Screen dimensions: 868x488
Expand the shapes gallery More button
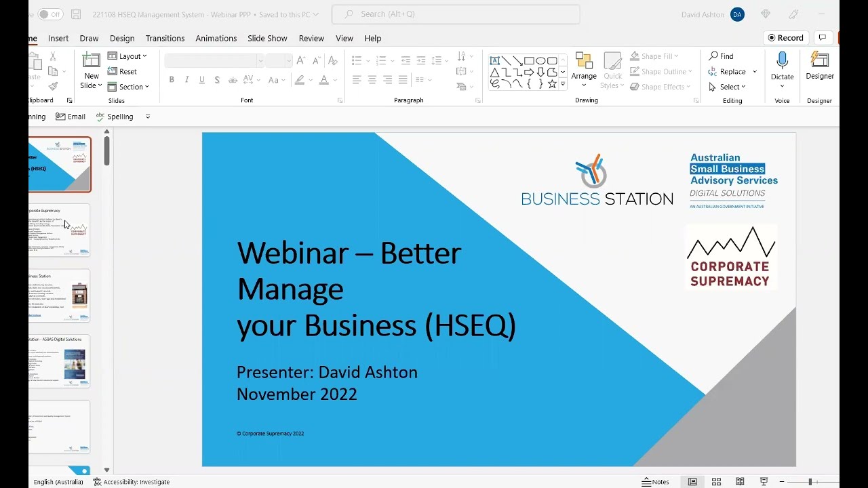(x=563, y=85)
